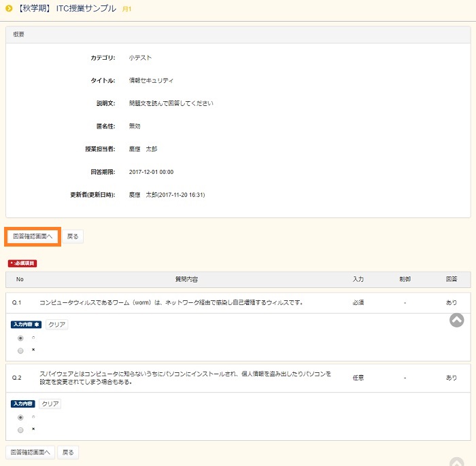Click the orange arrow icon beside course title

(x=8, y=9)
